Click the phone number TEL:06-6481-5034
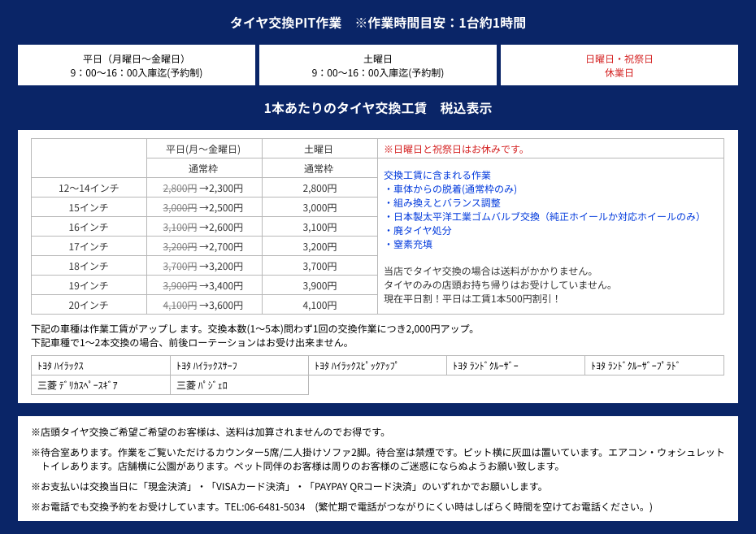 click(x=265, y=506)
